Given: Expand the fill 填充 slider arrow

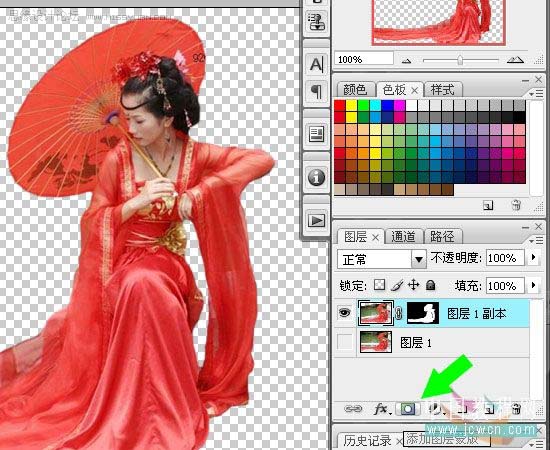Looking at the screenshot, I should pyautogui.click(x=534, y=285).
